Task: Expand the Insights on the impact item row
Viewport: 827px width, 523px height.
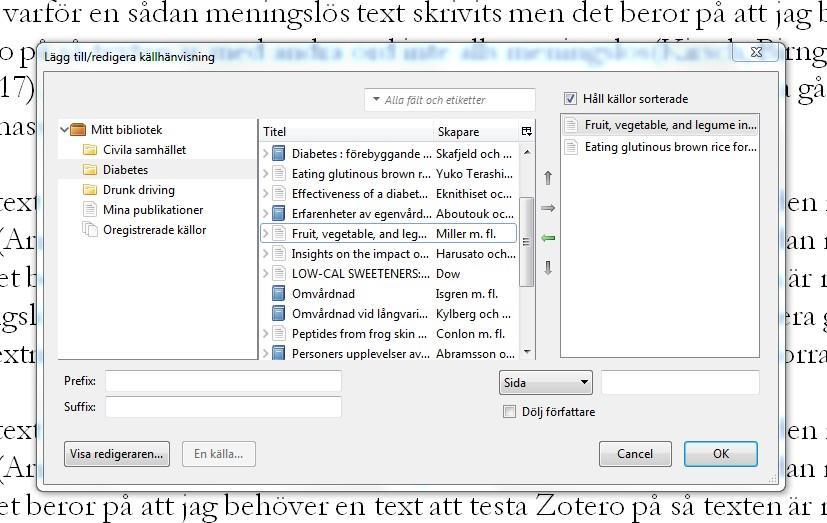Action: pyautogui.click(x=266, y=254)
